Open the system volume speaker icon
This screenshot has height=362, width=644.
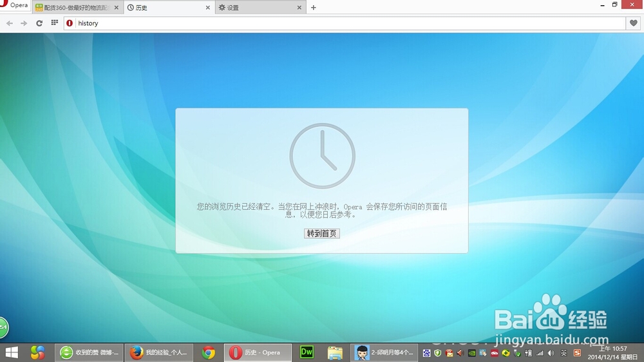[551, 353]
